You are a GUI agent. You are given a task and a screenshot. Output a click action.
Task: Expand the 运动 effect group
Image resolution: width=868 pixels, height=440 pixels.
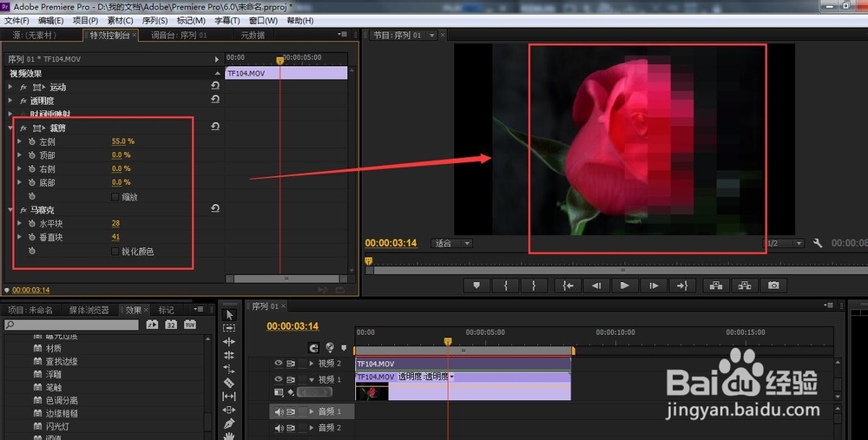(10, 87)
